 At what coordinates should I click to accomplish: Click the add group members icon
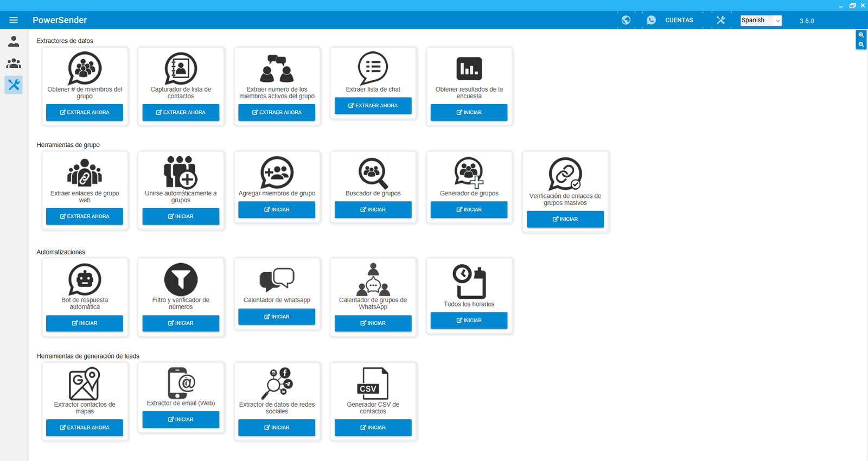click(277, 172)
